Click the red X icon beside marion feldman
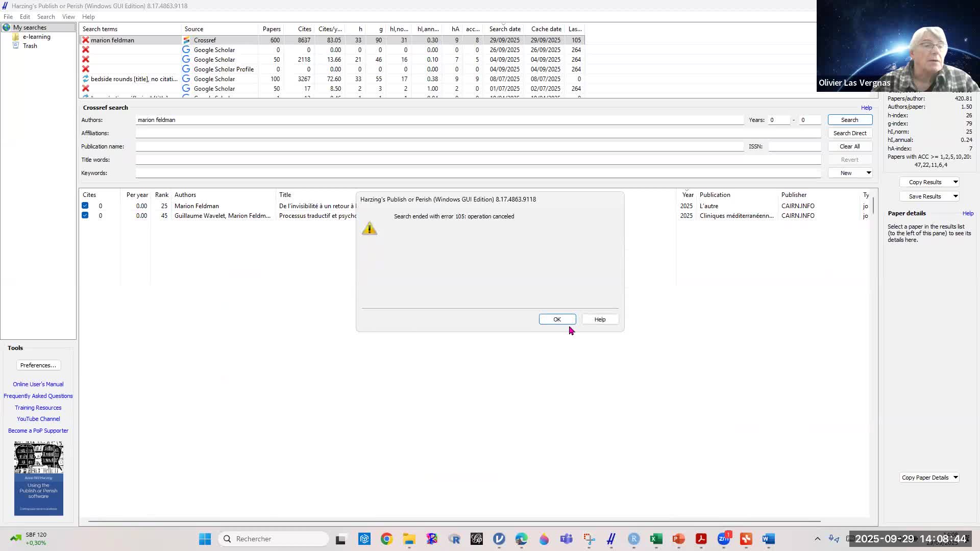Viewport: 980px width, 551px height. 86,40
